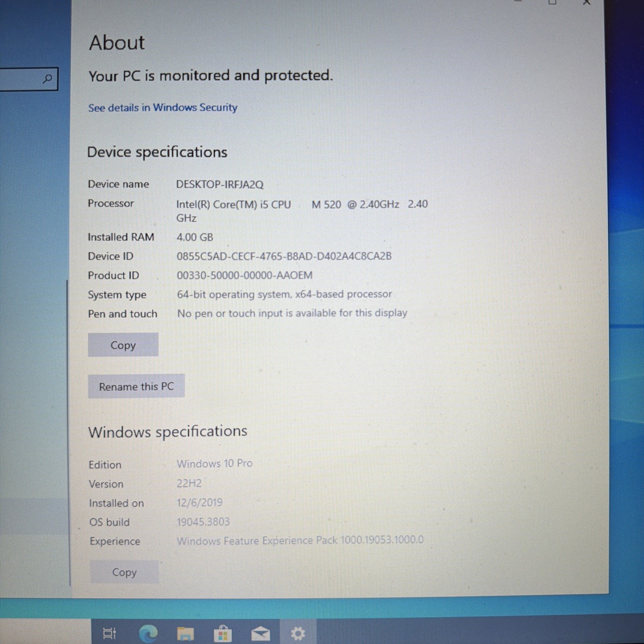Click the Pen and touch label
The image size is (644, 644).
point(122,314)
